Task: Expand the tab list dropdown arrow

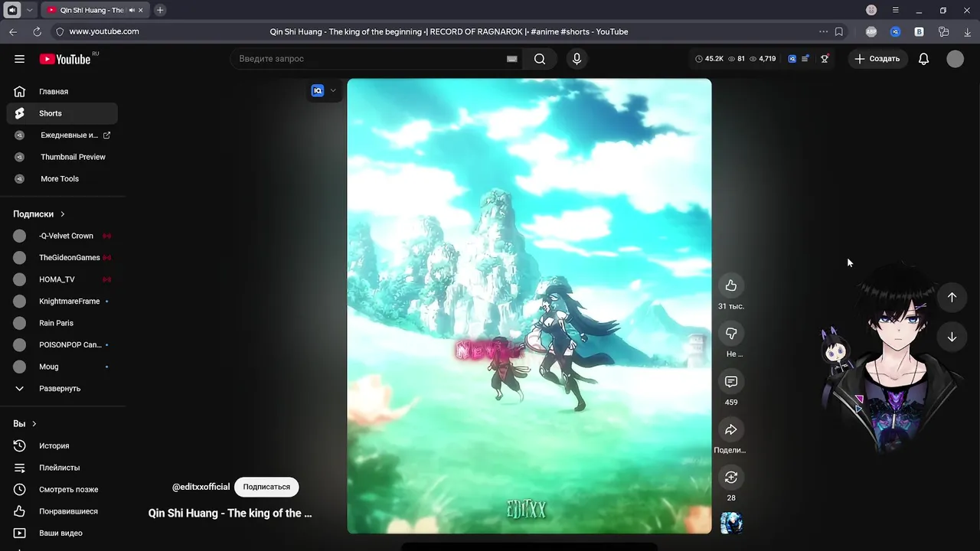Action: pyautogui.click(x=29, y=10)
